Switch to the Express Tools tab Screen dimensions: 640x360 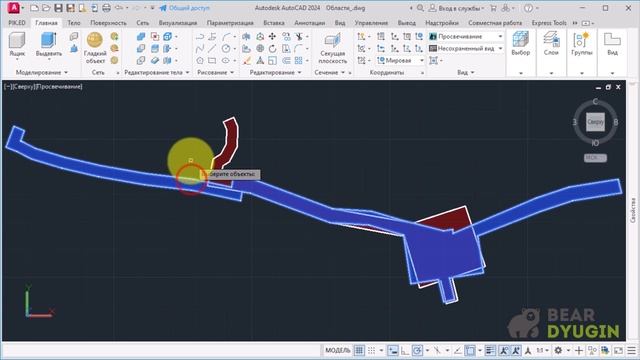pyautogui.click(x=549, y=23)
